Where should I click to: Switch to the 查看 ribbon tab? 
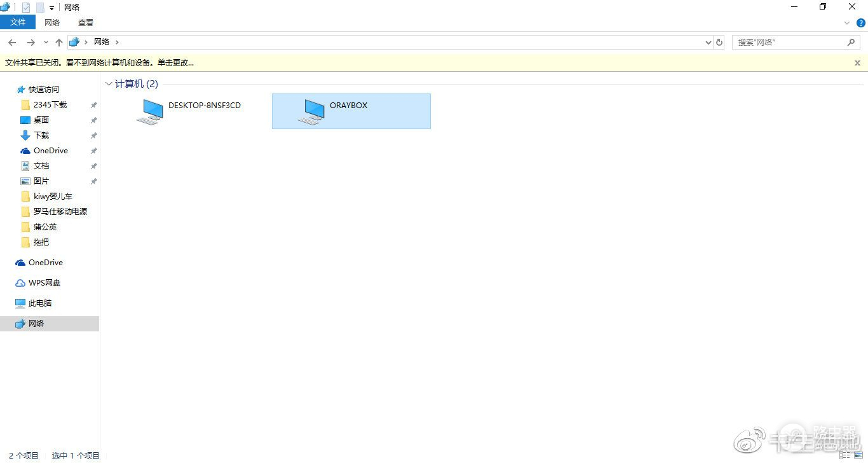coord(86,22)
